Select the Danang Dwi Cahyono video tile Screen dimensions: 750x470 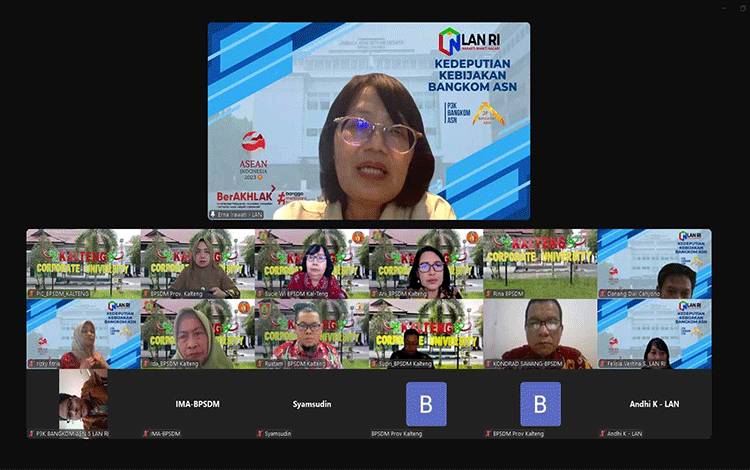[654, 264]
